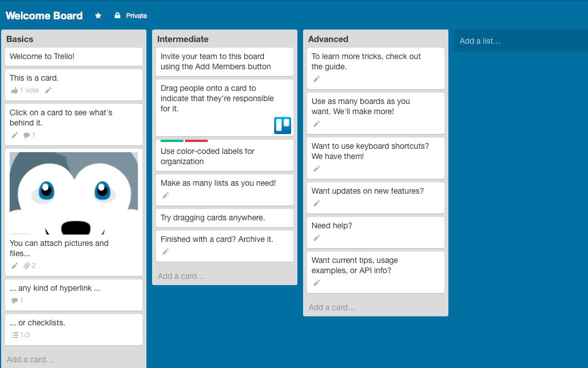
Task: Click checklist icon on '... or checklists' card
Action: coord(15,335)
